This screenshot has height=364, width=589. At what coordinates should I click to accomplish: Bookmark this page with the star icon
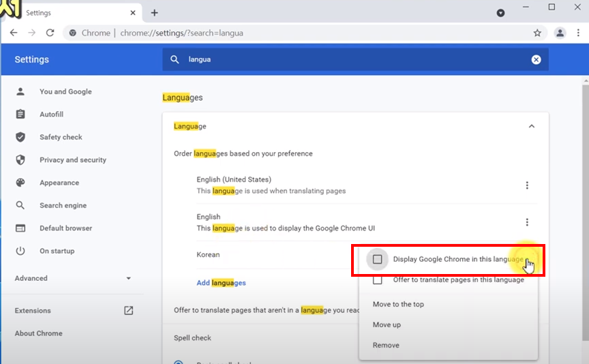537,33
